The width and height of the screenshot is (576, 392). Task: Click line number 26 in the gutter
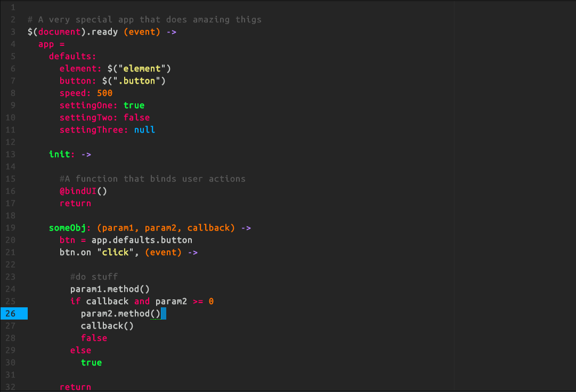tap(12, 313)
